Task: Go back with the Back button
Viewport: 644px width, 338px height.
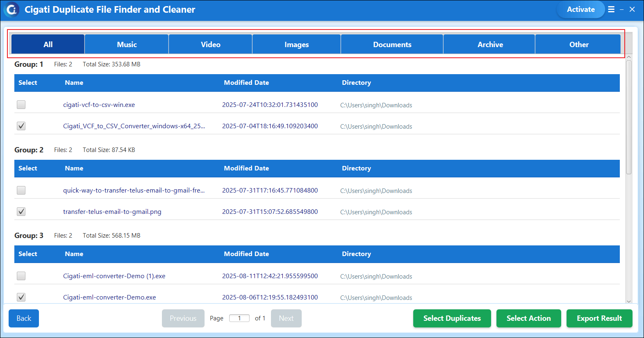Action: [x=24, y=318]
